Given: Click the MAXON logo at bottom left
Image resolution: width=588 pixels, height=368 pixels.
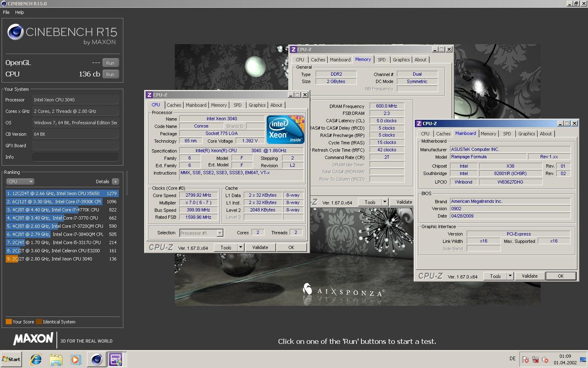Looking at the screenshot, I should [x=33, y=339].
